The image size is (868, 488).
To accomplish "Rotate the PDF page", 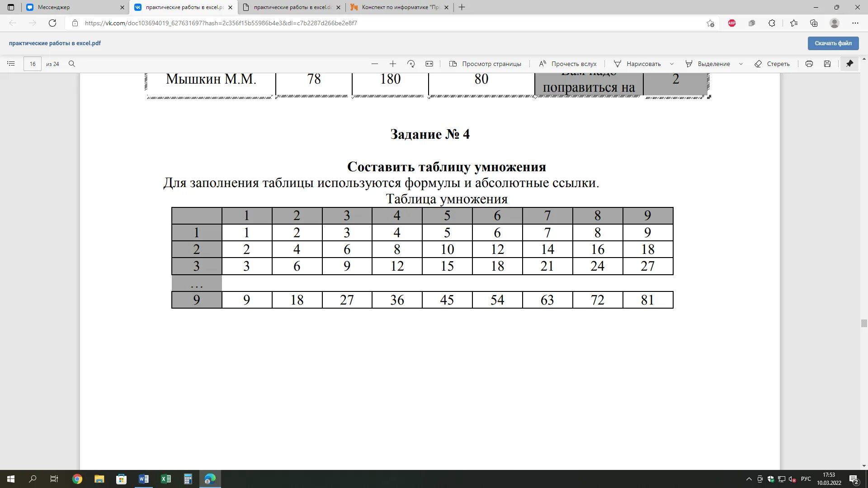I will tap(411, 64).
